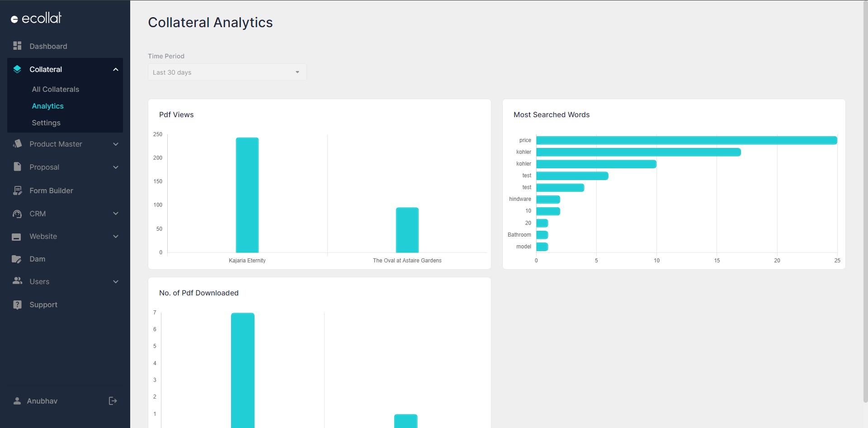Click the Support question mark icon

pos(17,304)
